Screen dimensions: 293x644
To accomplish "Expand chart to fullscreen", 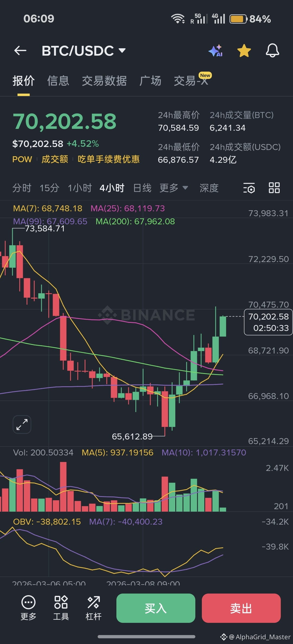I will (x=22, y=425).
